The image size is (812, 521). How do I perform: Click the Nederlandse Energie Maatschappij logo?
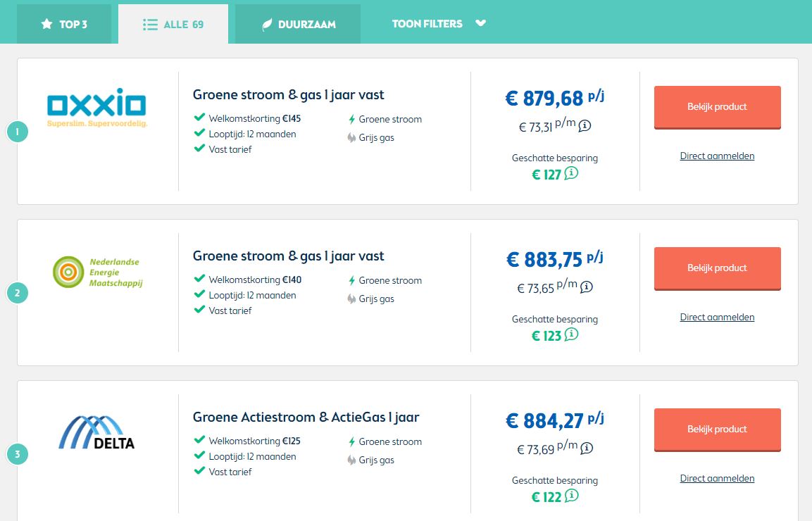[97, 272]
